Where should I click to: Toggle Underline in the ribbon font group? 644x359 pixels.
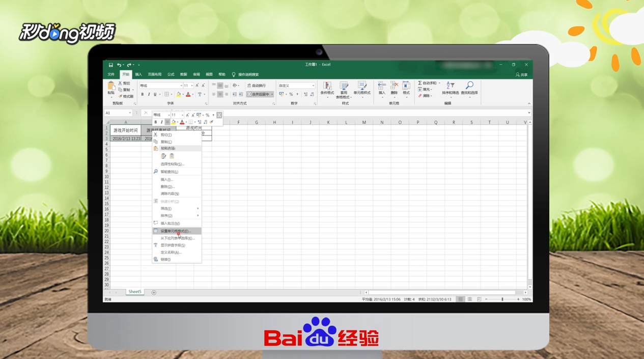click(x=155, y=94)
